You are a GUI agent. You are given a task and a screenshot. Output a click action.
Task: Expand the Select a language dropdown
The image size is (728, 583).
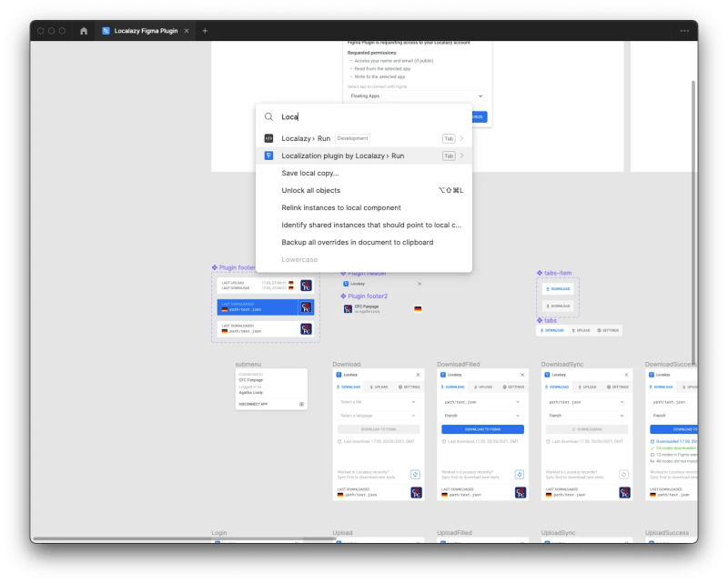pos(379,416)
